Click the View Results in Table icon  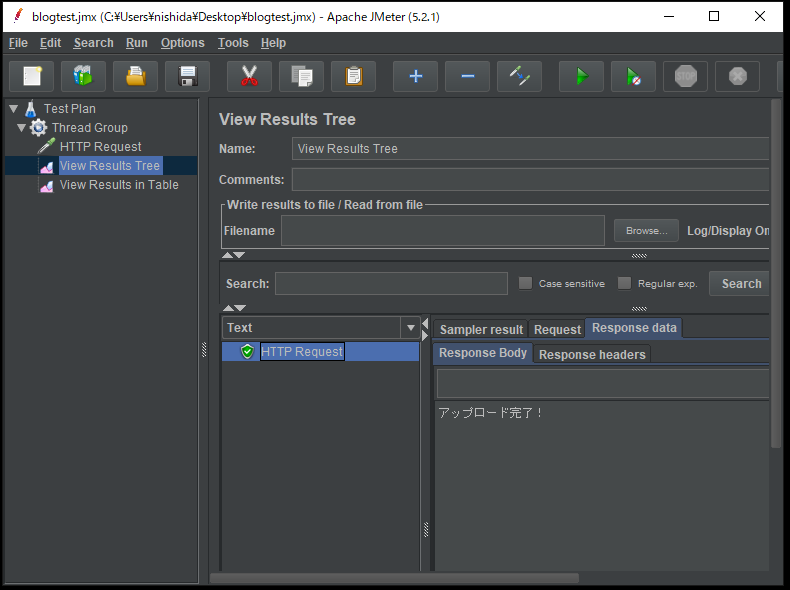tap(47, 185)
